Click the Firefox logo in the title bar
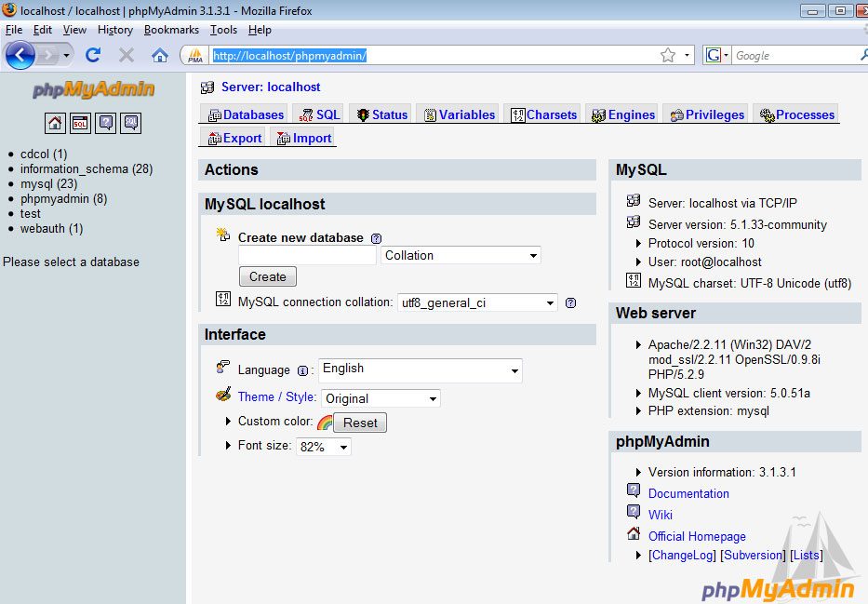 (9, 9)
